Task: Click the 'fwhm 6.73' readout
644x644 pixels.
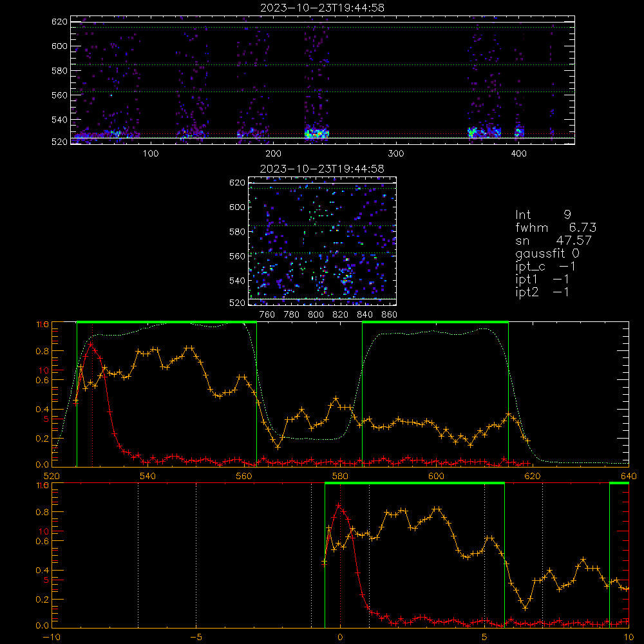Action: click(556, 227)
